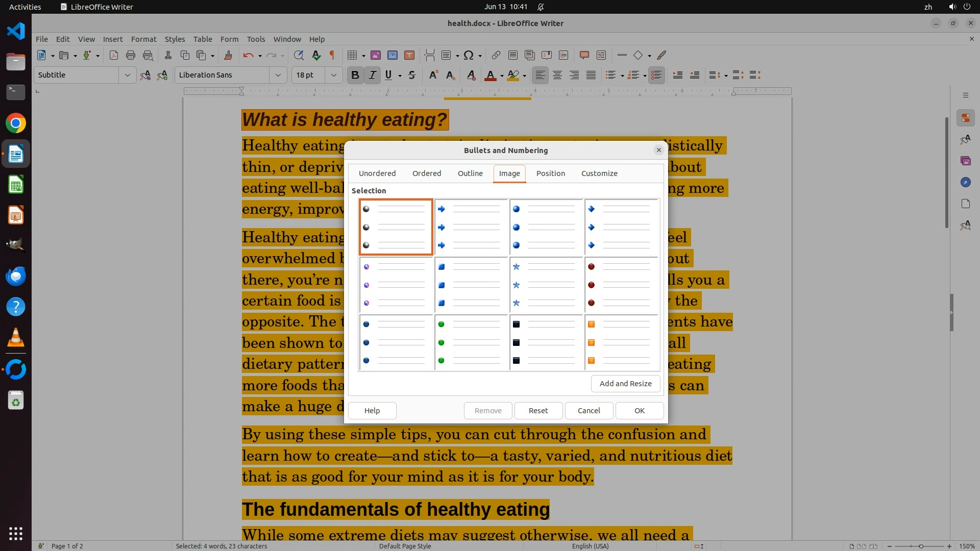The height and width of the screenshot is (551, 980).
Task: Switch to the Customize tab
Action: click(599, 173)
